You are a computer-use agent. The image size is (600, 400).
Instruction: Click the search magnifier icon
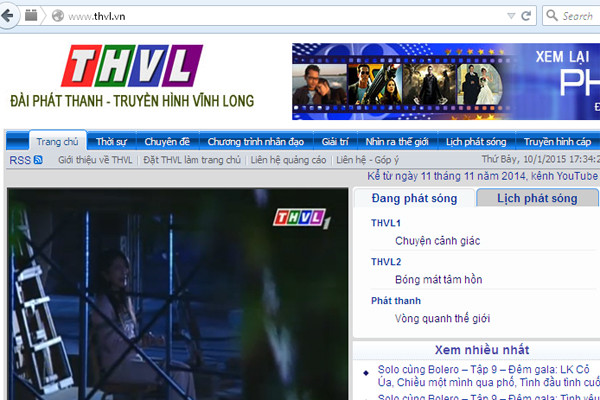coord(553,16)
